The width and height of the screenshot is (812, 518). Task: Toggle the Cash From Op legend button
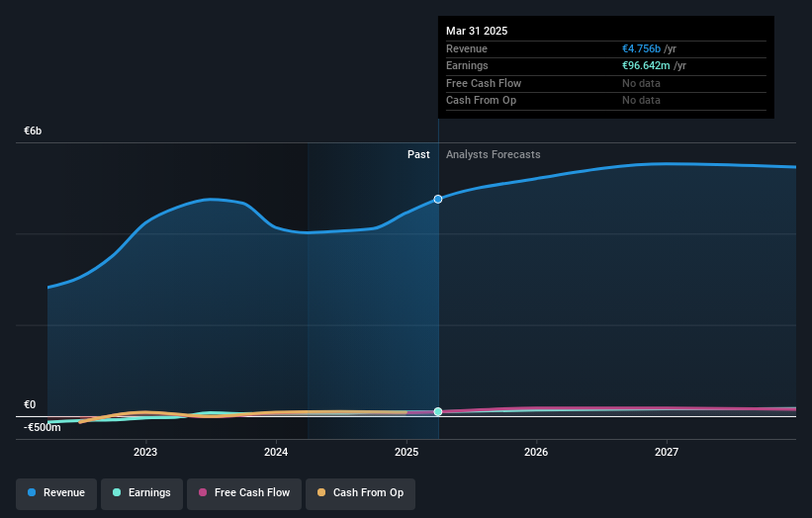point(360,493)
